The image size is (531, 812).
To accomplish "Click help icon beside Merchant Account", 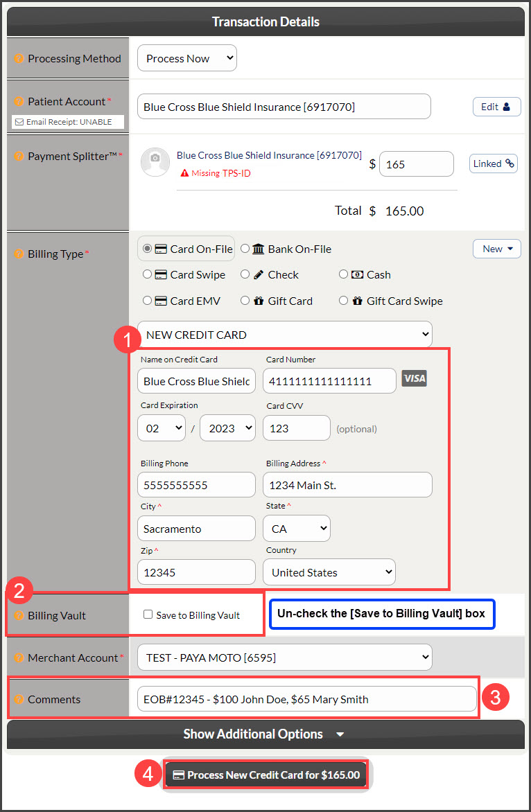I will 19,658.
